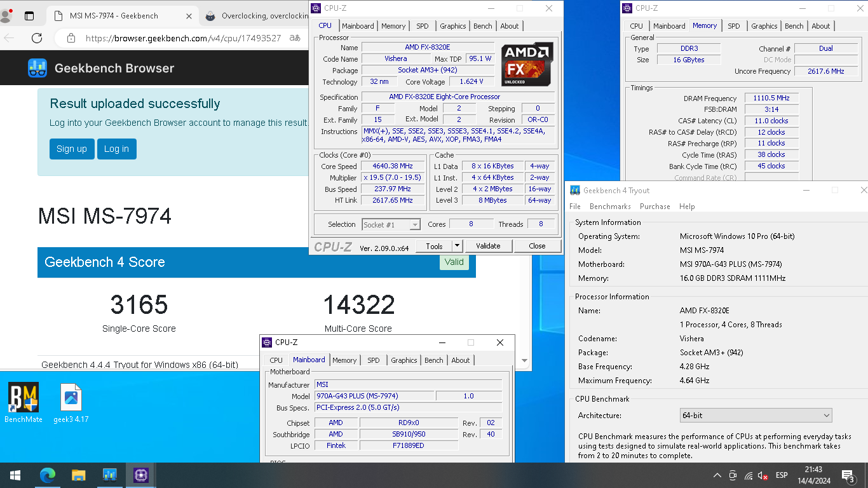Open Bench tab in Memory CPU-Z window
The image size is (868, 488).
click(794, 26)
